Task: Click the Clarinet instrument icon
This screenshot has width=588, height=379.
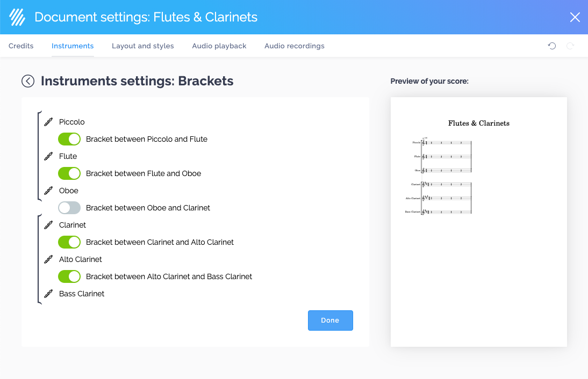Action: click(x=48, y=225)
